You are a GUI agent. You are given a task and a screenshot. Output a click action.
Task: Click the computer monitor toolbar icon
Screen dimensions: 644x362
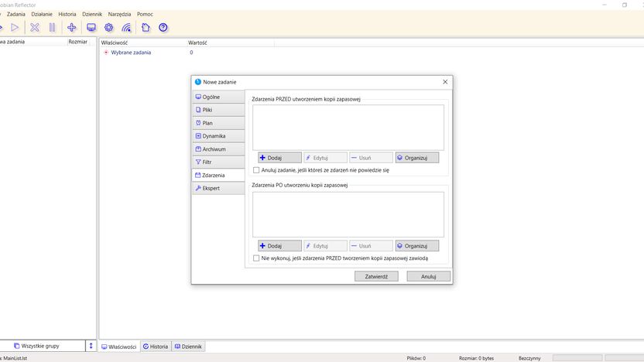pyautogui.click(x=91, y=28)
